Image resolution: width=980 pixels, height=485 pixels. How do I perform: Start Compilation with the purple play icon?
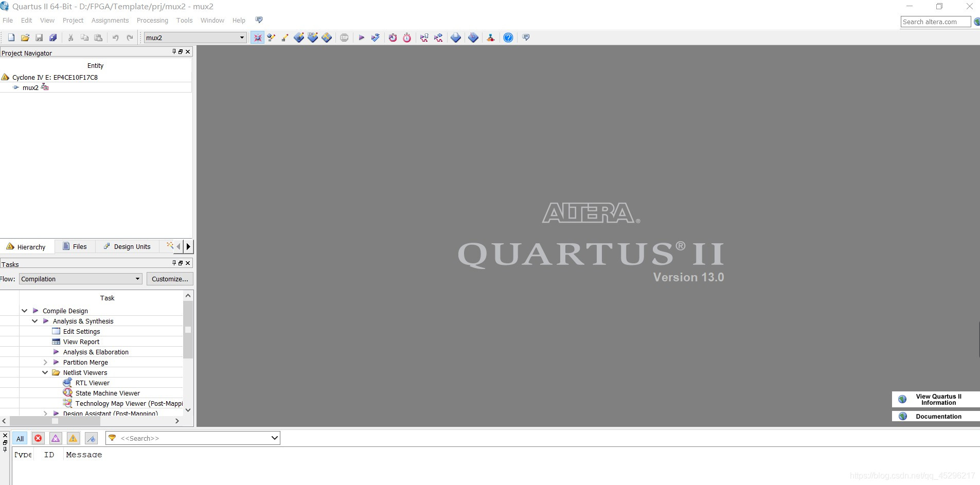362,38
